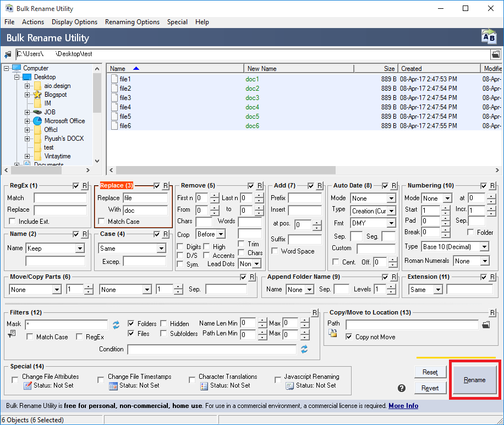
Task: Expand the aio.design tree node
Action: point(27,86)
